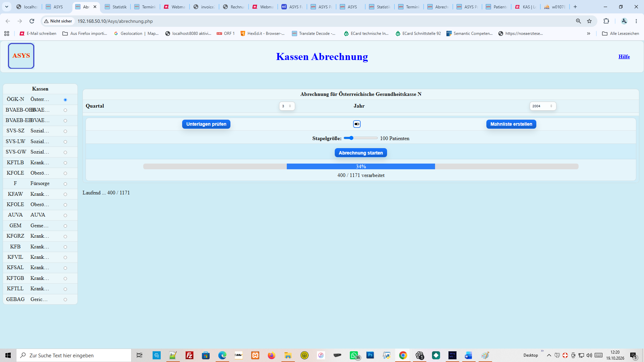Select the AUVA radio button
This screenshot has width=644, height=362.
pyautogui.click(x=65, y=215)
